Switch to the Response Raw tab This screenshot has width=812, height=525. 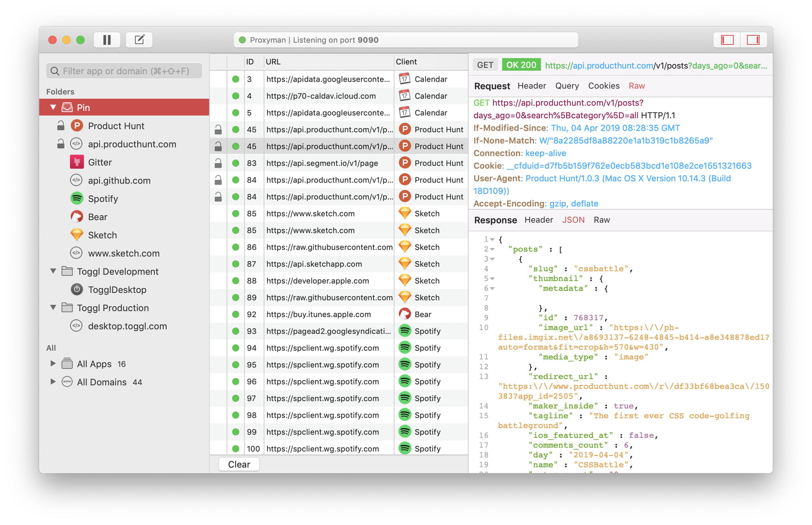click(602, 220)
